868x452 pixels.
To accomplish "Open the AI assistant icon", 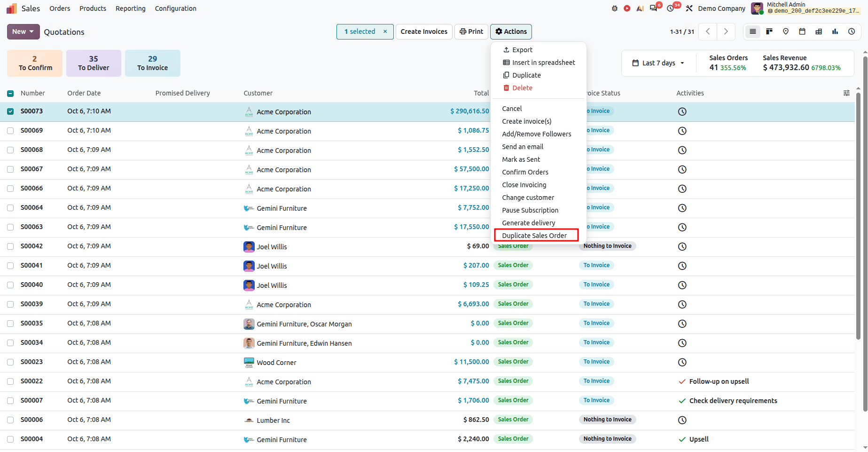I will tap(640, 8).
